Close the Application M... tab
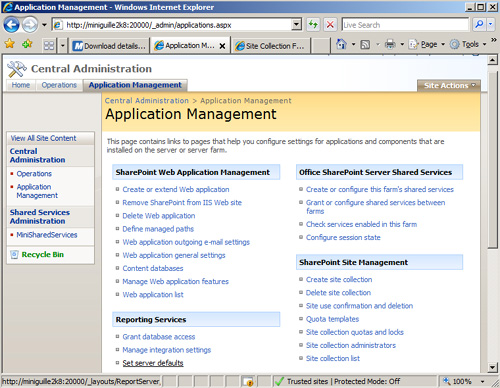 tap(223, 46)
